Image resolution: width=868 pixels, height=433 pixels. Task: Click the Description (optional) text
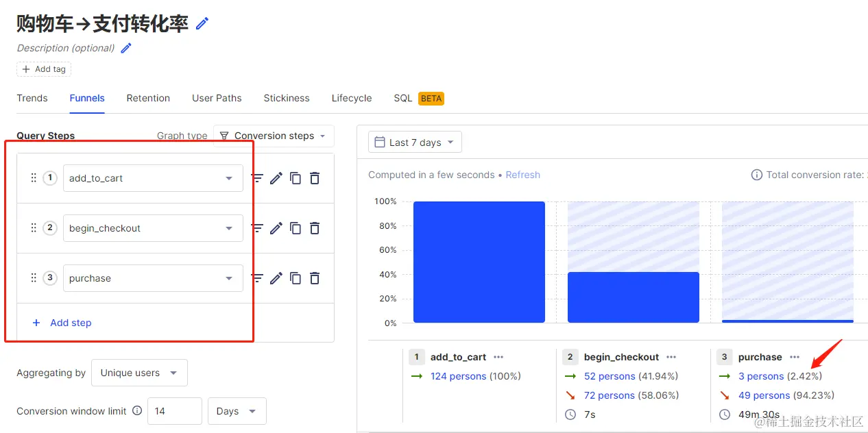(x=66, y=48)
